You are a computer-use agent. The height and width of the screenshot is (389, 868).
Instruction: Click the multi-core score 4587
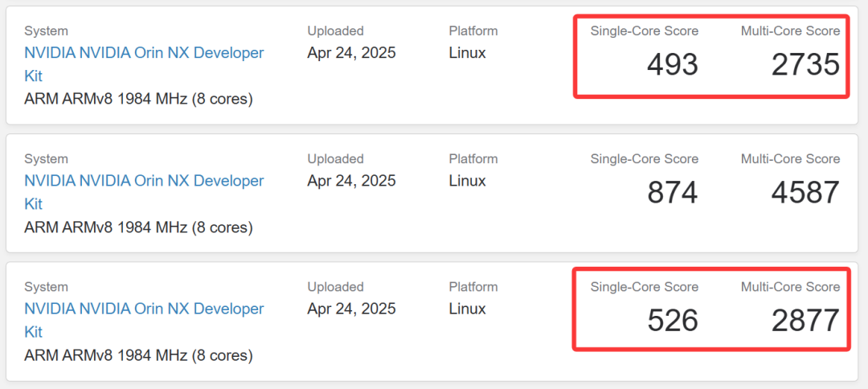coord(806,193)
